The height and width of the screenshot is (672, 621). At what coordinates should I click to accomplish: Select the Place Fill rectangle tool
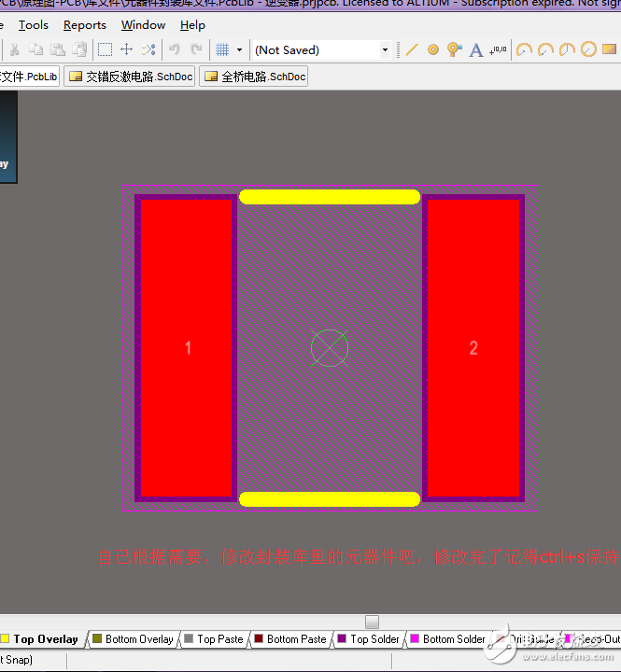(x=610, y=49)
